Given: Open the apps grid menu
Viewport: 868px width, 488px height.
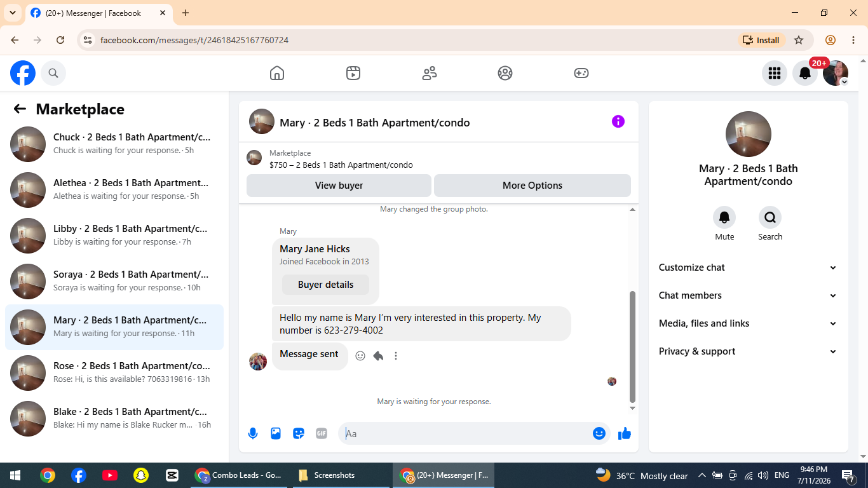Looking at the screenshot, I should (775, 73).
